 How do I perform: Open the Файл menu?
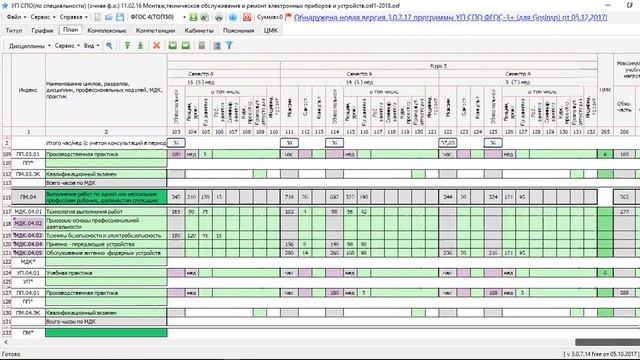16,17
